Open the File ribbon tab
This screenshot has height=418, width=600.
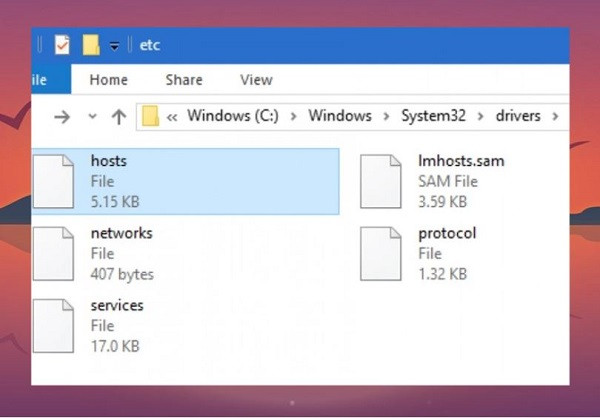pos(40,80)
